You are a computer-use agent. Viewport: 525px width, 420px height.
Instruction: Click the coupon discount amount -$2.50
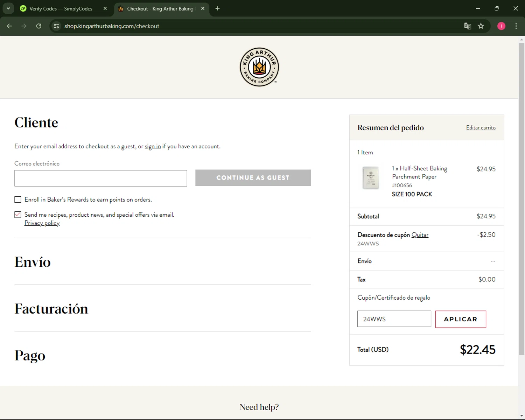486,235
